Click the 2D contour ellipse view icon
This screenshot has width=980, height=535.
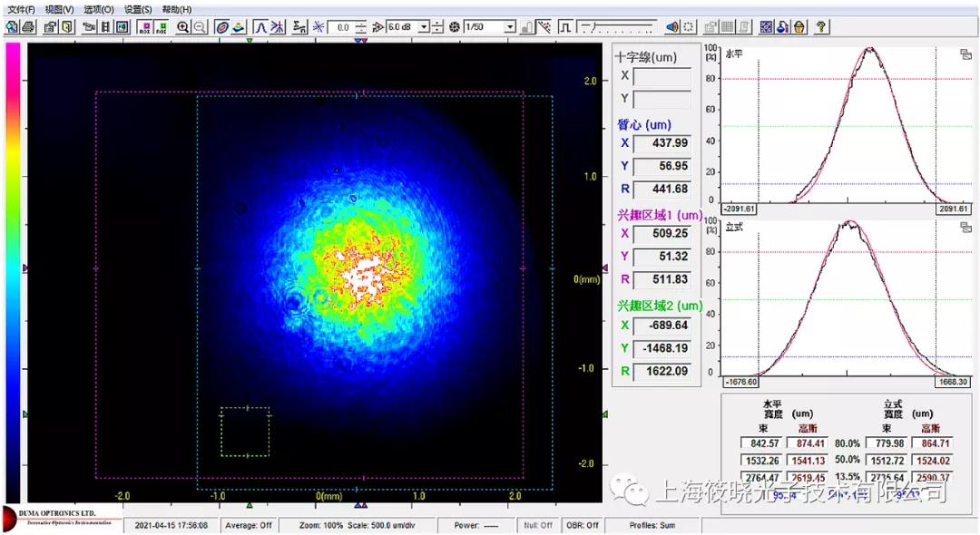pyautogui.click(x=222, y=27)
